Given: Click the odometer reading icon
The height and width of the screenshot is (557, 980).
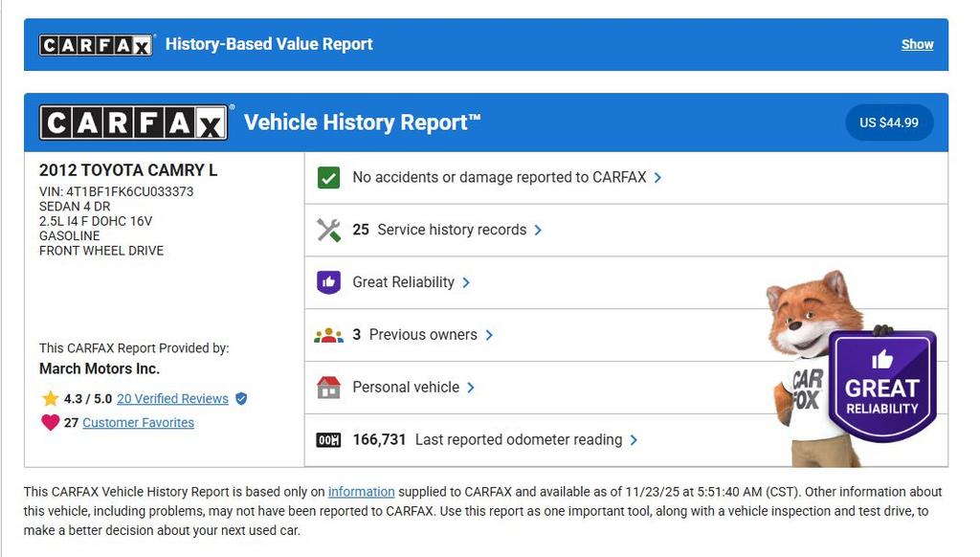Looking at the screenshot, I should [328, 440].
